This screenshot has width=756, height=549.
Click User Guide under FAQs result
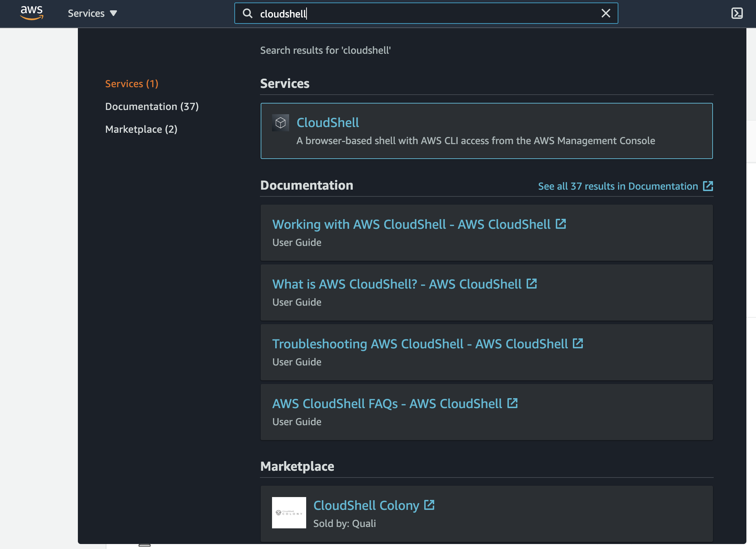(x=297, y=422)
